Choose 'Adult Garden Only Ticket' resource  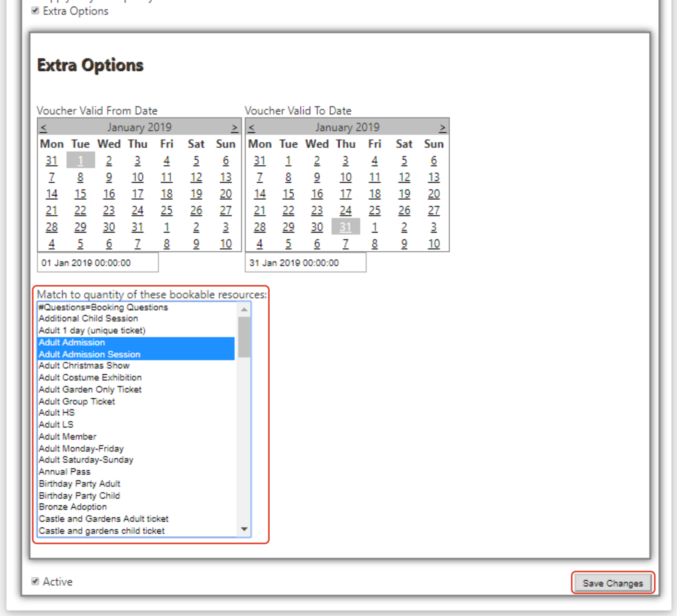pos(136,389)
